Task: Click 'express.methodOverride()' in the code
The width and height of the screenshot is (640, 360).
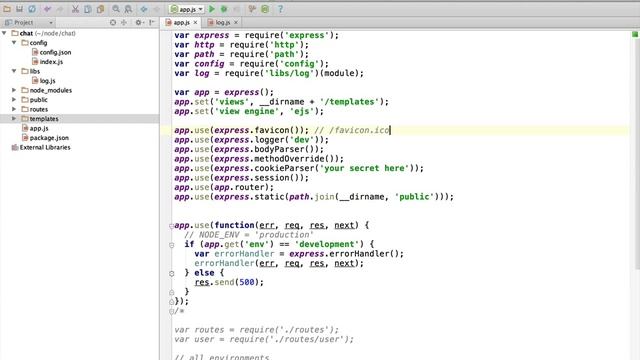Action: coord(276,158)
